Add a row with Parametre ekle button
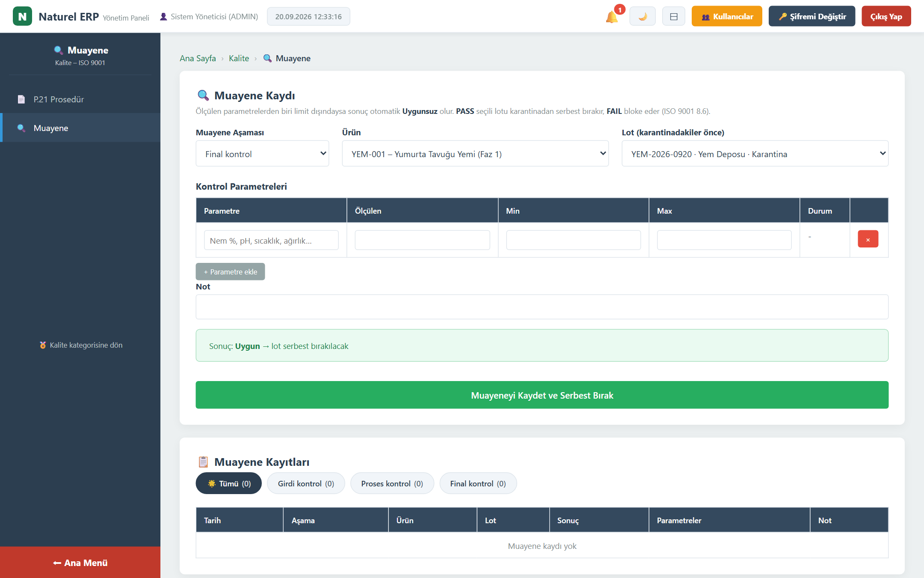This screenshot has height=578, width=924. (x=230, y=271)
